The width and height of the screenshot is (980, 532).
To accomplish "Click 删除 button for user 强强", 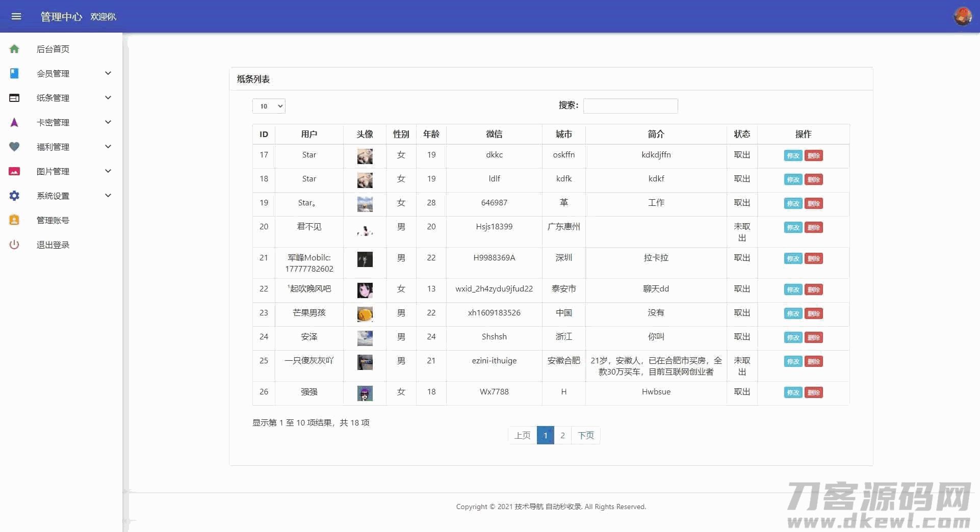I will 813,393.
